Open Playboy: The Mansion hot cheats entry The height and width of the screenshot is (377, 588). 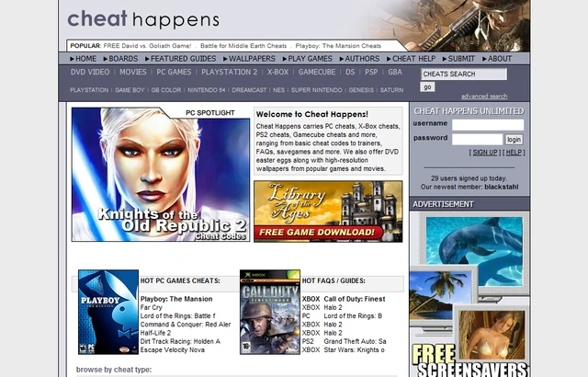(x=176, y=299)
